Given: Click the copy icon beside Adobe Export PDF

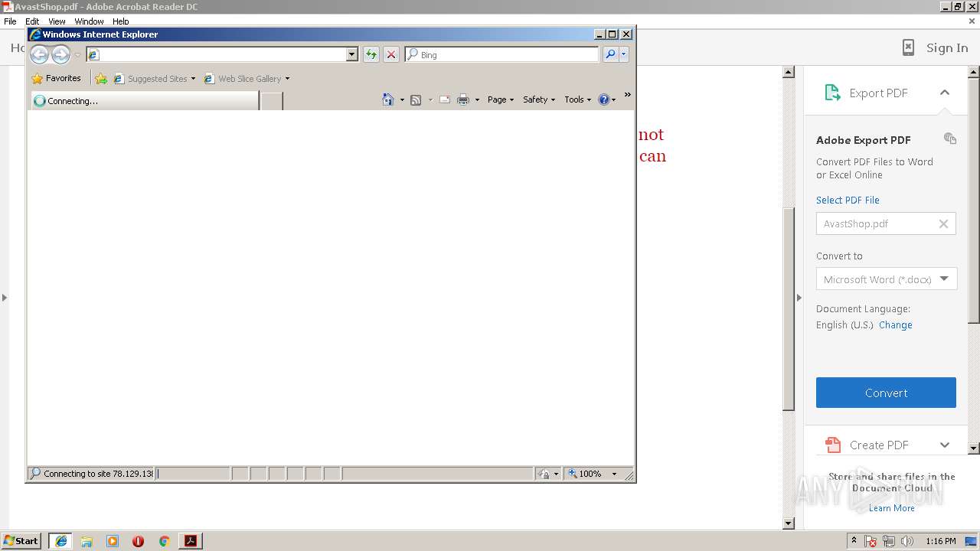Looking at the screenshot, I should [950, 139].
